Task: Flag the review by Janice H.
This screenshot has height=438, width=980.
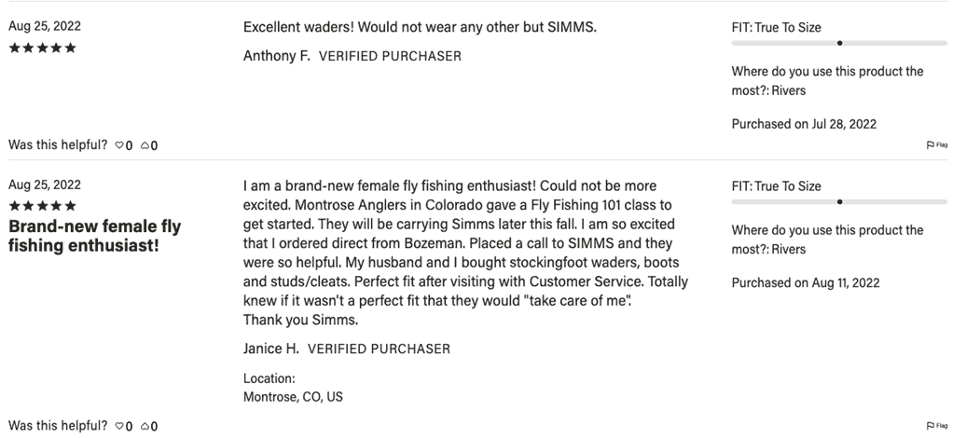Action: 939,427
